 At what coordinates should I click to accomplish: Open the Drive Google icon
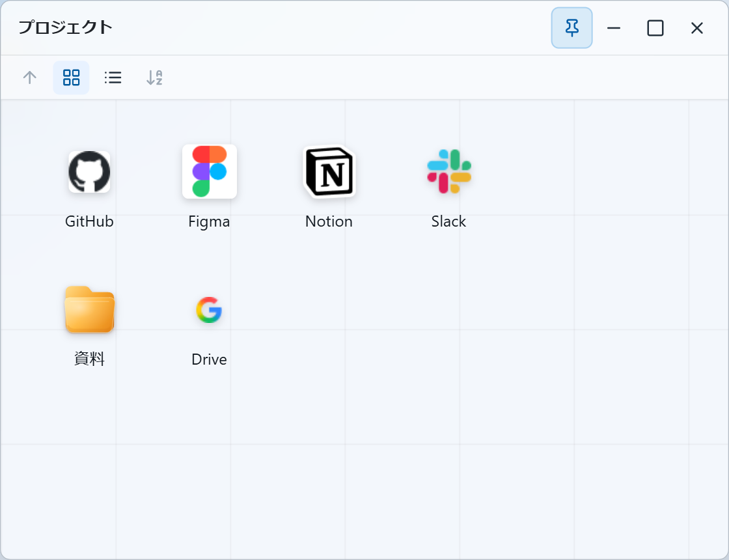coord(209,310)
